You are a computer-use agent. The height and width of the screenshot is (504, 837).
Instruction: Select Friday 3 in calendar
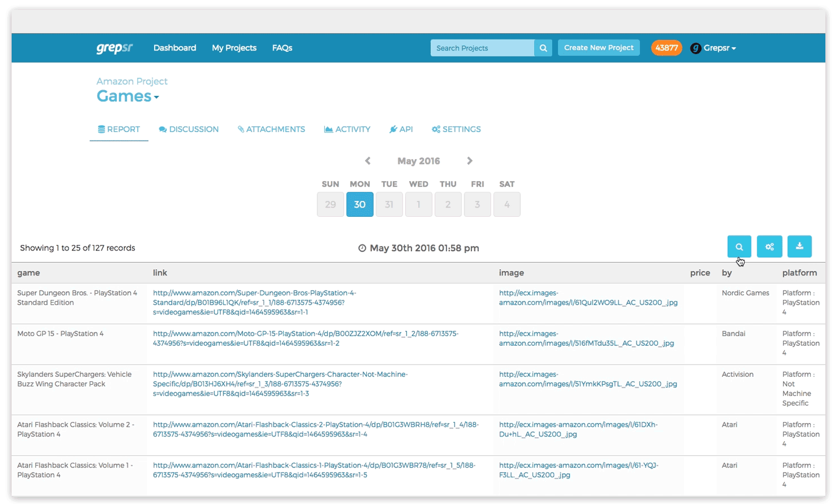(477, 204)
